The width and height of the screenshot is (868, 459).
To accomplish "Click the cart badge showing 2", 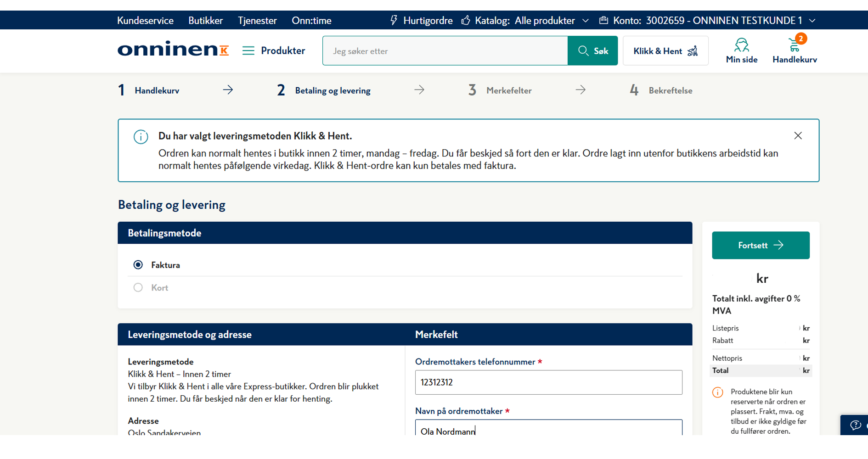I will [x=801, y=39].
